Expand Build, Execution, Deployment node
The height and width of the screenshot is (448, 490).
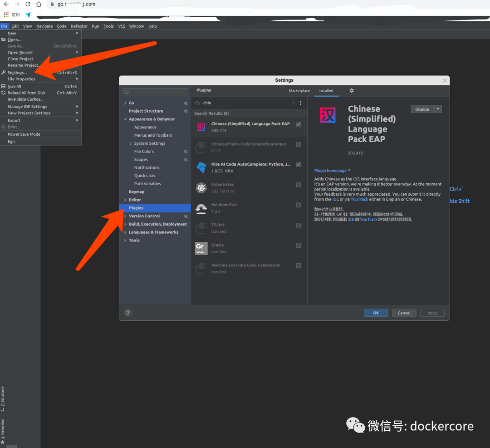tap(125, 224)
